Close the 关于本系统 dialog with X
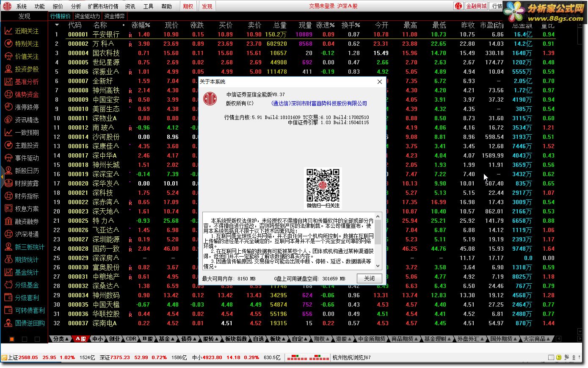 [x=380, y=82]
